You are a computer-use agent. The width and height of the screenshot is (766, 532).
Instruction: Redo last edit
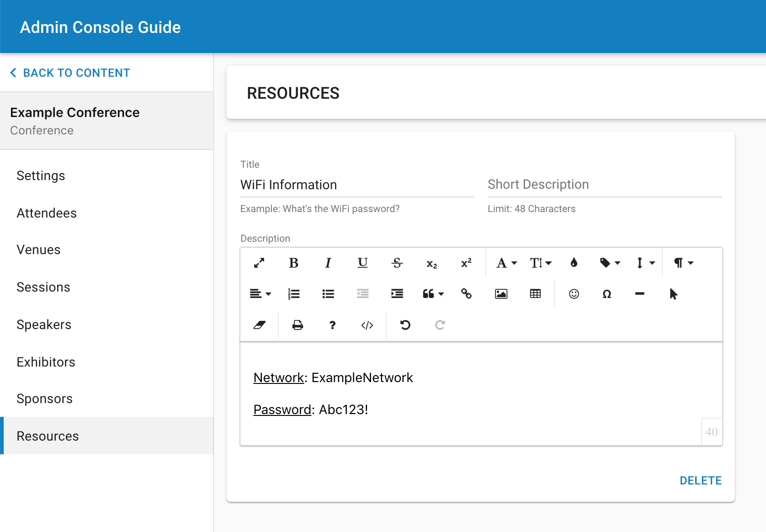tap(440, 325)
